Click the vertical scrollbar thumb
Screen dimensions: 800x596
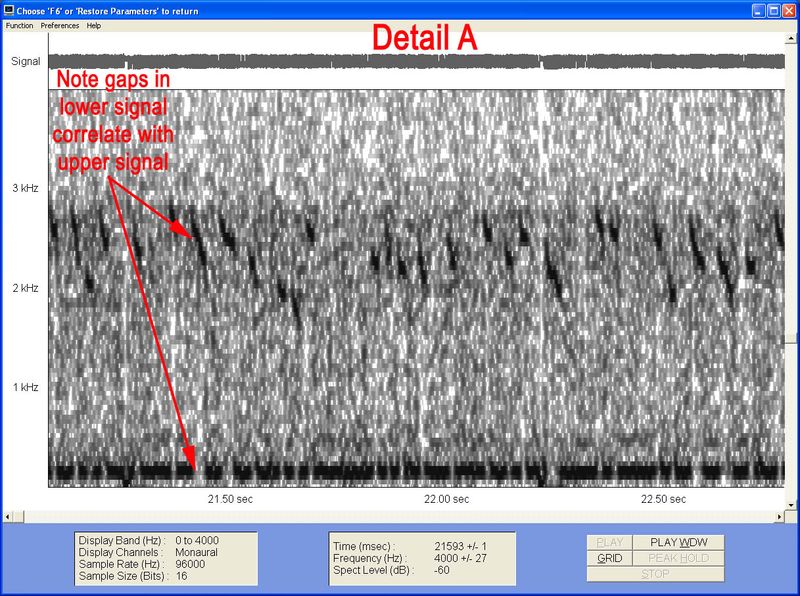tap(791, 338)
